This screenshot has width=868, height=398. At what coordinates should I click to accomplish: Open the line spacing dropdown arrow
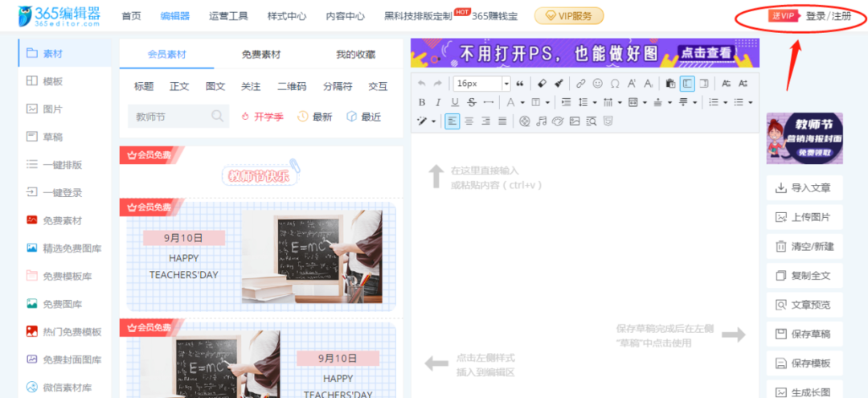595,103
